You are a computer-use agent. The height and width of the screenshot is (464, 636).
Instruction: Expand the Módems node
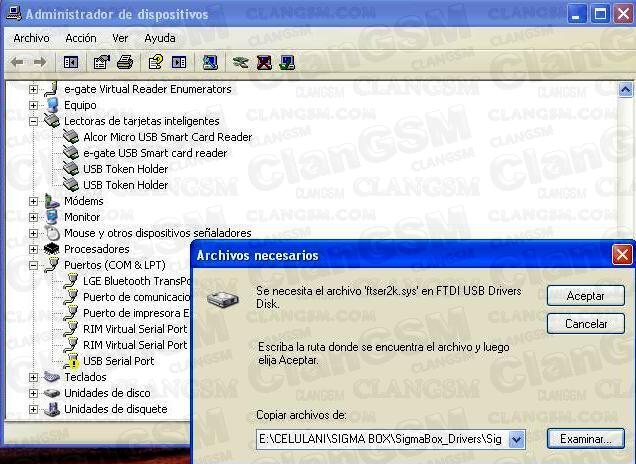pos(33,201)
